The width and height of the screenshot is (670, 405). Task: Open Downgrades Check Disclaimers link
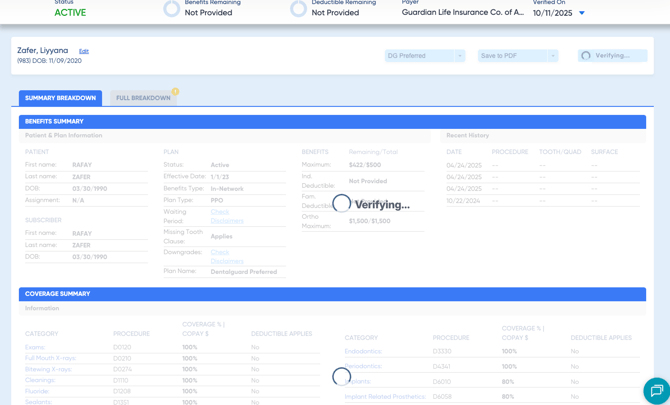tap(226, 256)
